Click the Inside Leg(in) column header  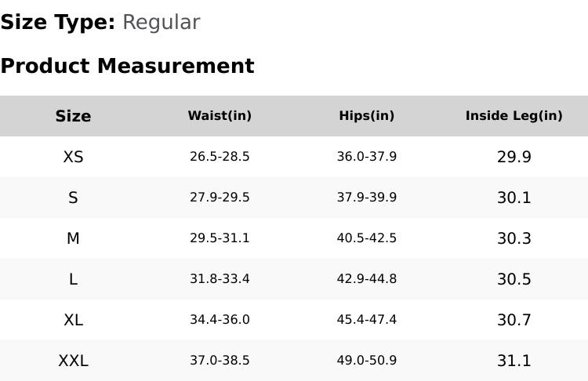[x=514, y=116]
